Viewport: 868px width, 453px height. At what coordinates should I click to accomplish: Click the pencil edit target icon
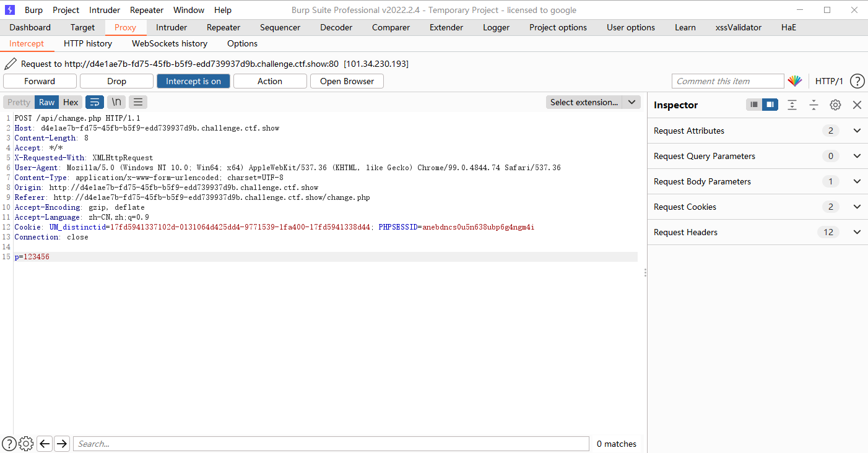pos(10,64)
